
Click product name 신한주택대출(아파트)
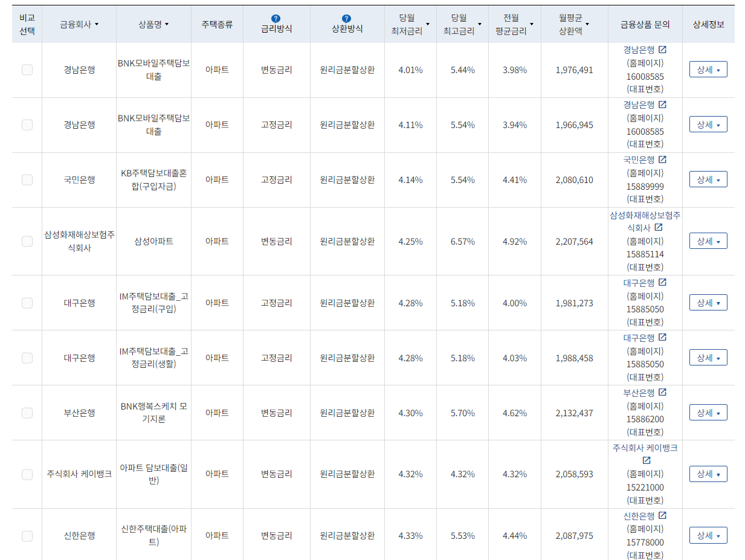tap(153, 536)
